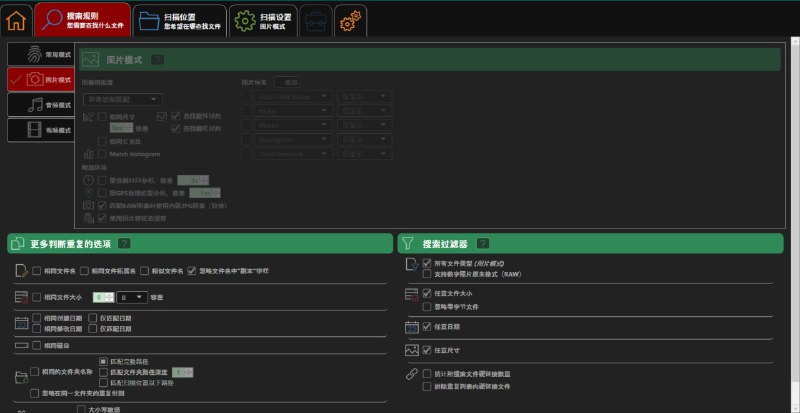Open the Model image tag dropdown

click(x=293, y=125)
